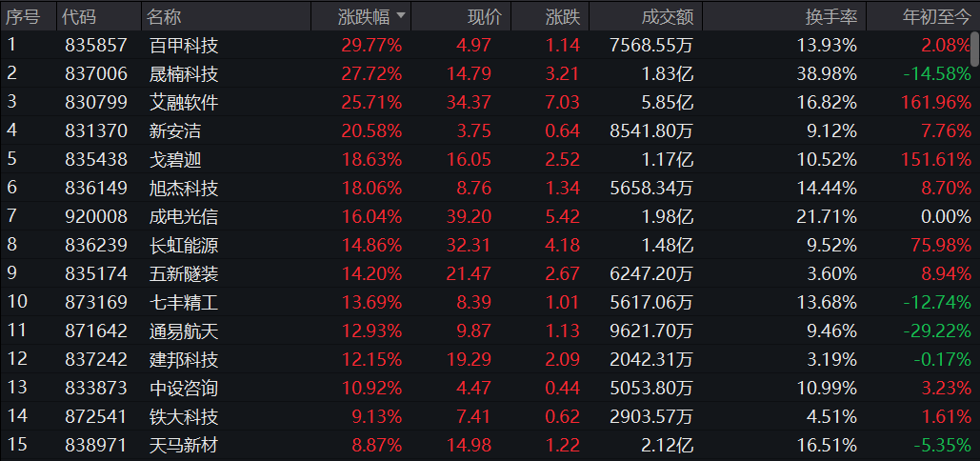980x461 pixels.
Task: Click stock code 836239
Action: 95,245
